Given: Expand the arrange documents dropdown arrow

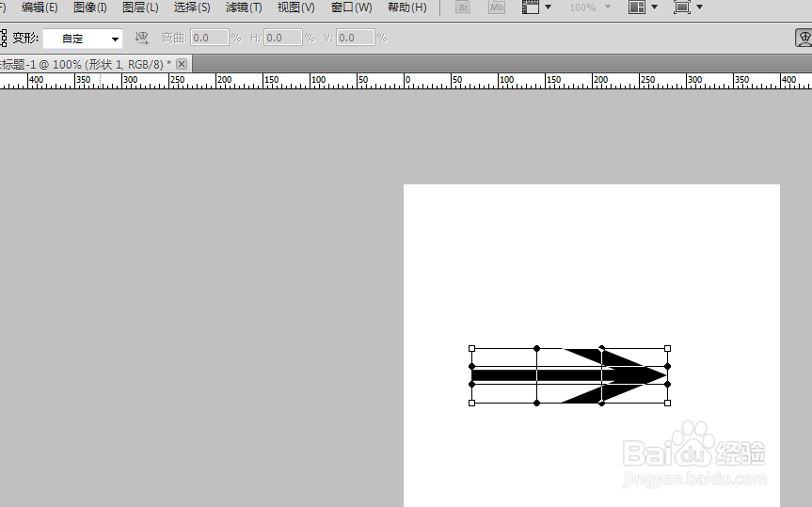Looking at the screenshot, I should [654, 8].
